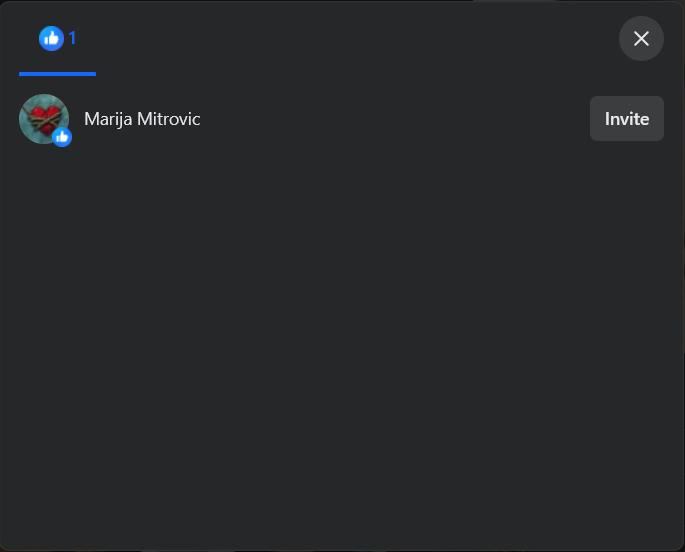Click the blue thumbs-up icon in header
The image size is (685, 552).
[51, 38]
